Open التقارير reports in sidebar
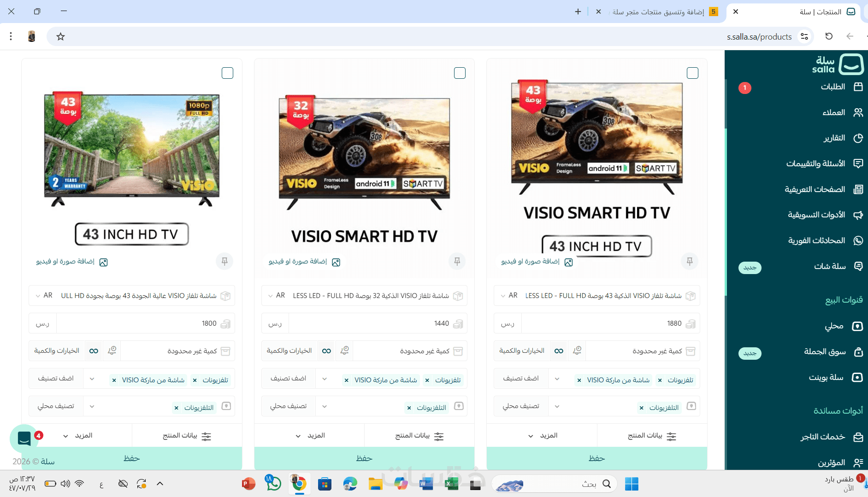The width and height of the screenshot is (868, 497). point(843,138)
